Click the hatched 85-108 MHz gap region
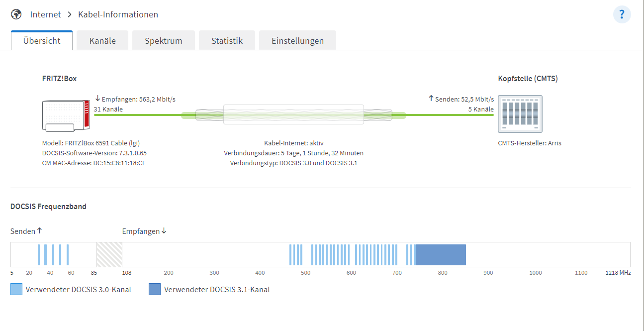Viewport: 644px width, 331px height. [109, 255]
